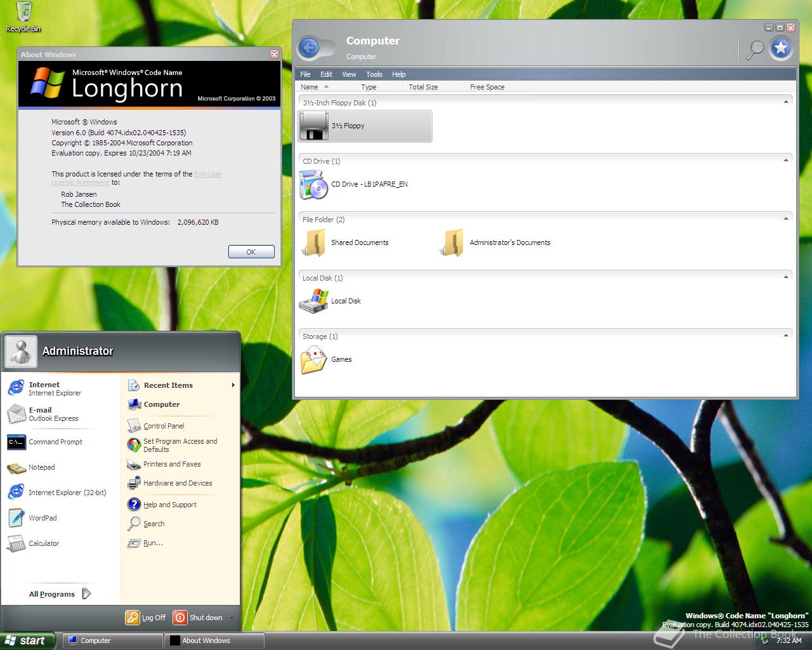Select the CD Drive LB1PAFRE_EN icon
The image size is (812, 650).
(313, 184)
